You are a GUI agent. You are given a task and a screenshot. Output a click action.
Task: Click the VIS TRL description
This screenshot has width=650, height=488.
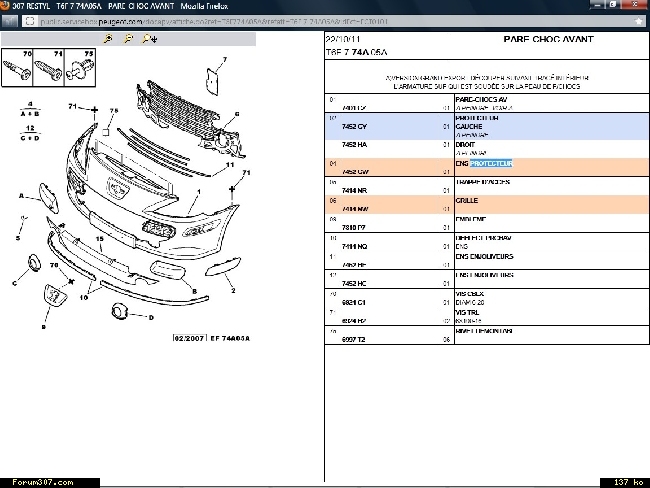[x=467, y=313]
